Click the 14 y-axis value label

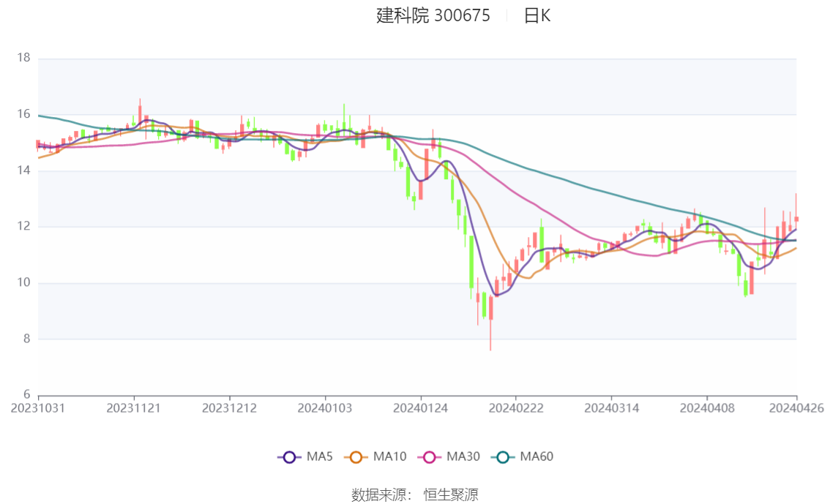[x=23, y=170]
